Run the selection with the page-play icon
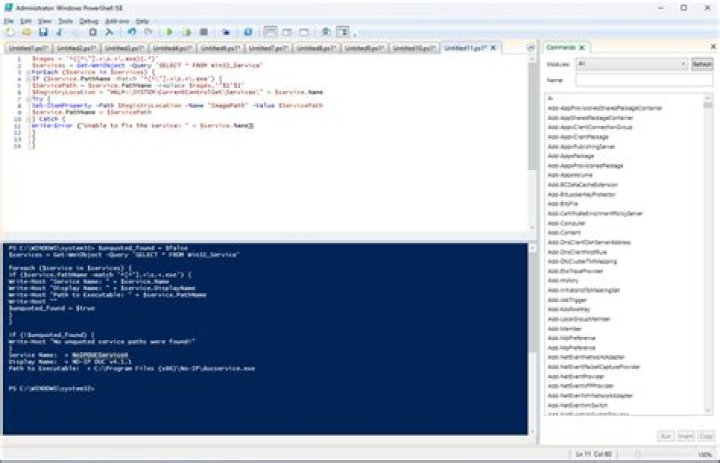720x463 pixels. click(186, 32)
